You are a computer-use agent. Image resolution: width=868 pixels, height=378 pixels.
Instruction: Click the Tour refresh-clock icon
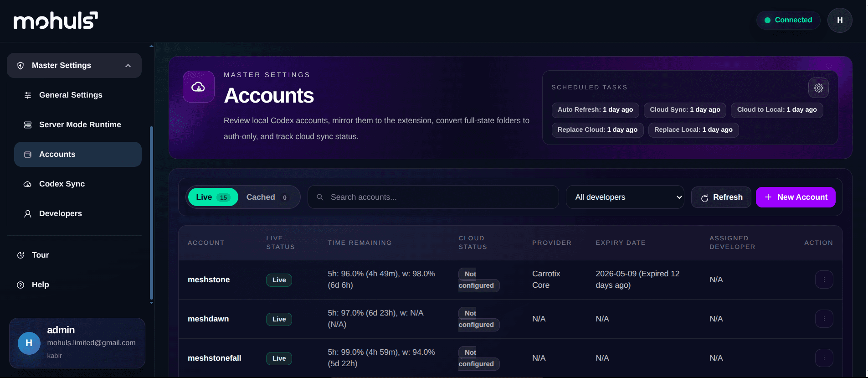pyautogui.click(x=21, y=255)
